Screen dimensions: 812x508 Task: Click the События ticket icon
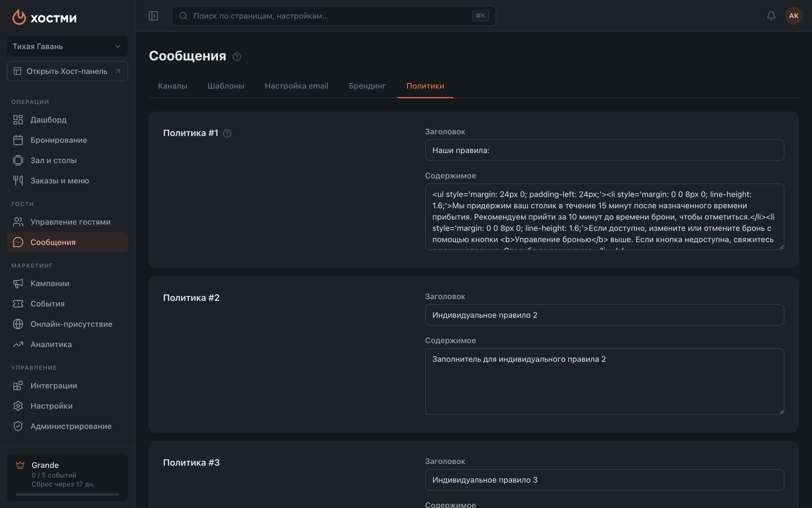[18, 304]
